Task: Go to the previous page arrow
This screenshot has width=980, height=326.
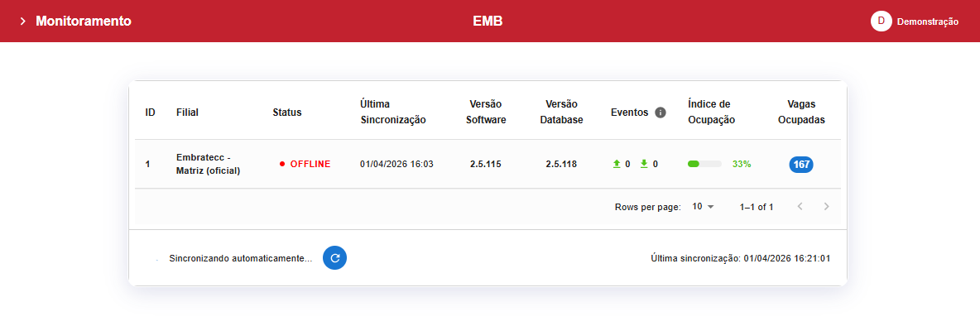Action: click(800, 207)
